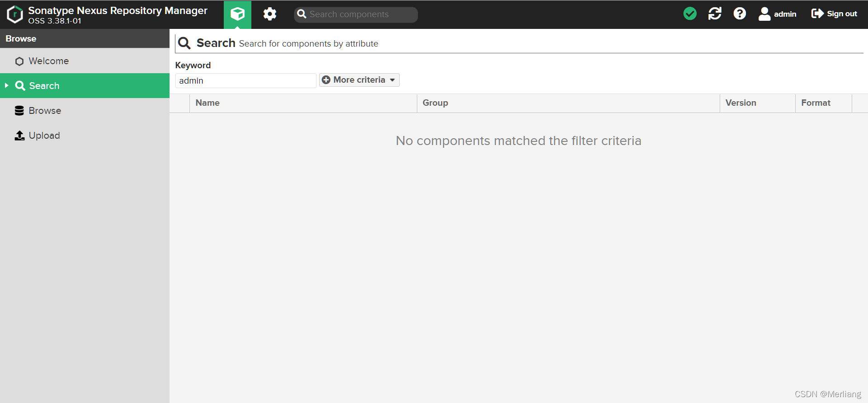868x403 pixels.
Task: Sort by the Name column header
Action: click(303, 103)
